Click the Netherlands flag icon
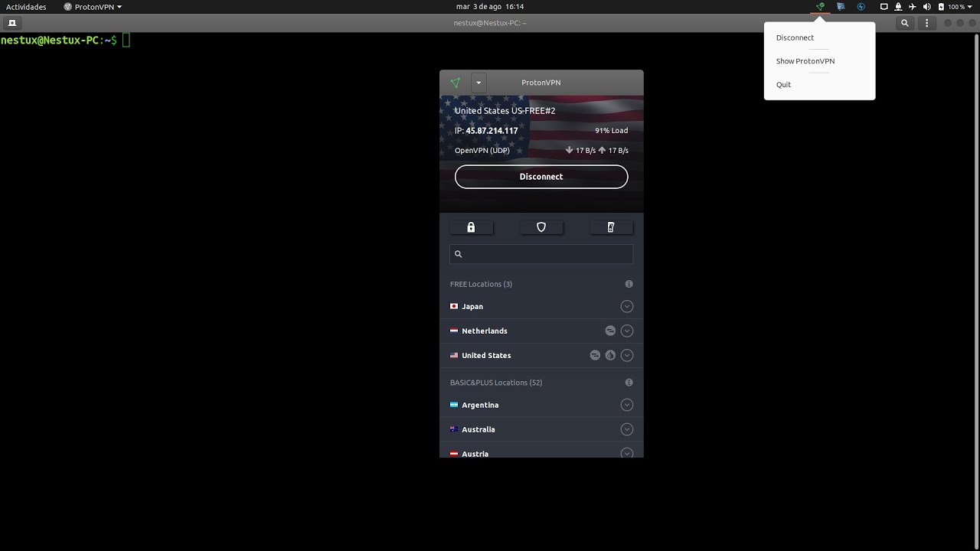980x551 pixels. tap(454, 331)
